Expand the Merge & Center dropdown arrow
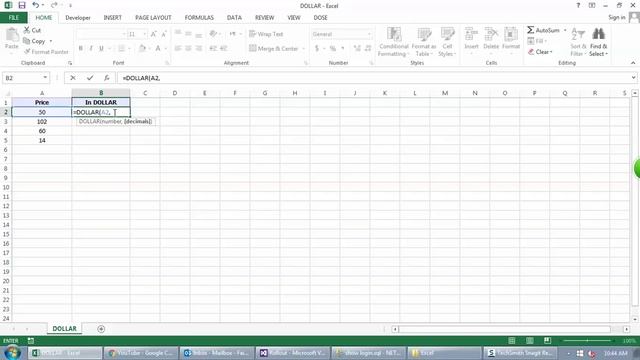Viewport: 640px width, 360px height. point(303,49)
